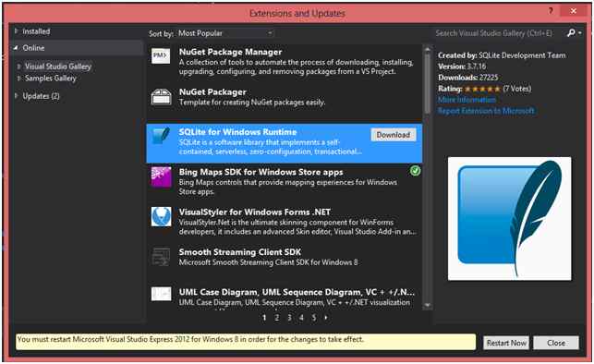Collapse the Online category
The width and height of the screenshot is (594, 364).
point(16,48)
